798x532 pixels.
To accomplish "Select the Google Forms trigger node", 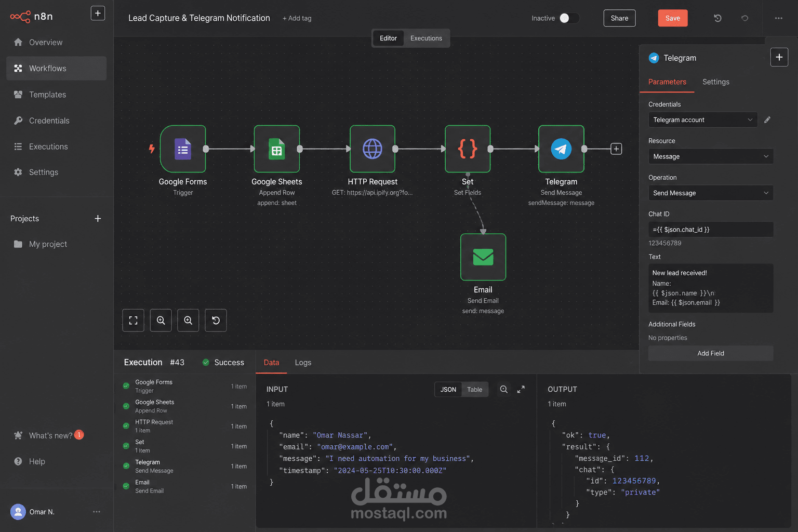I will (x=183, y=149).
